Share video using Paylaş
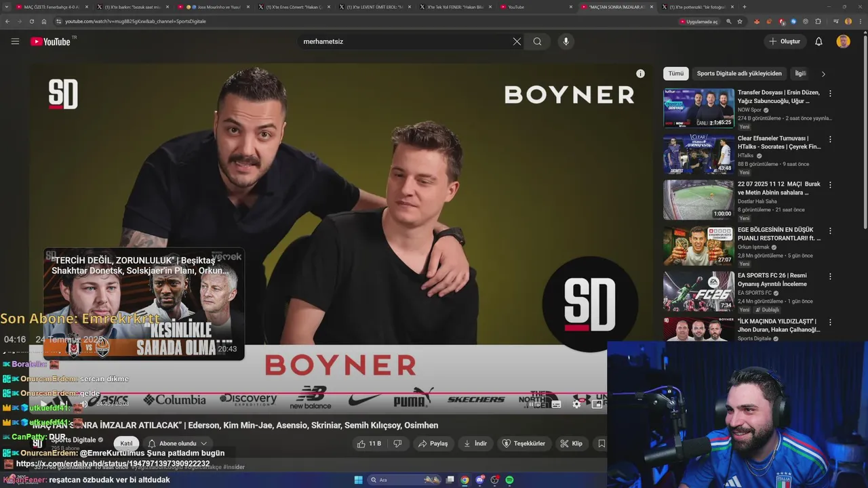 pos(433,443)
